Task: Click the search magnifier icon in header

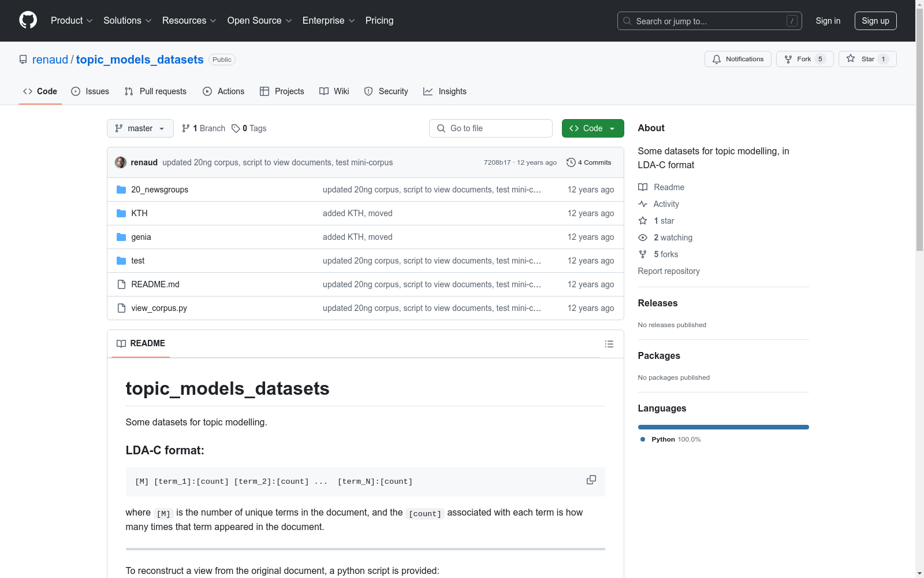Action: 627,21
